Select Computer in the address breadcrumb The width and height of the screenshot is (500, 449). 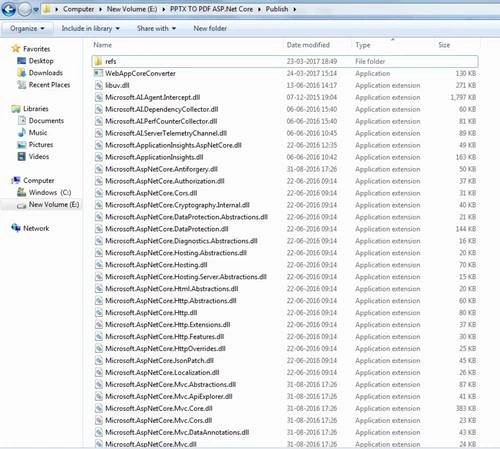coord(78,9)
